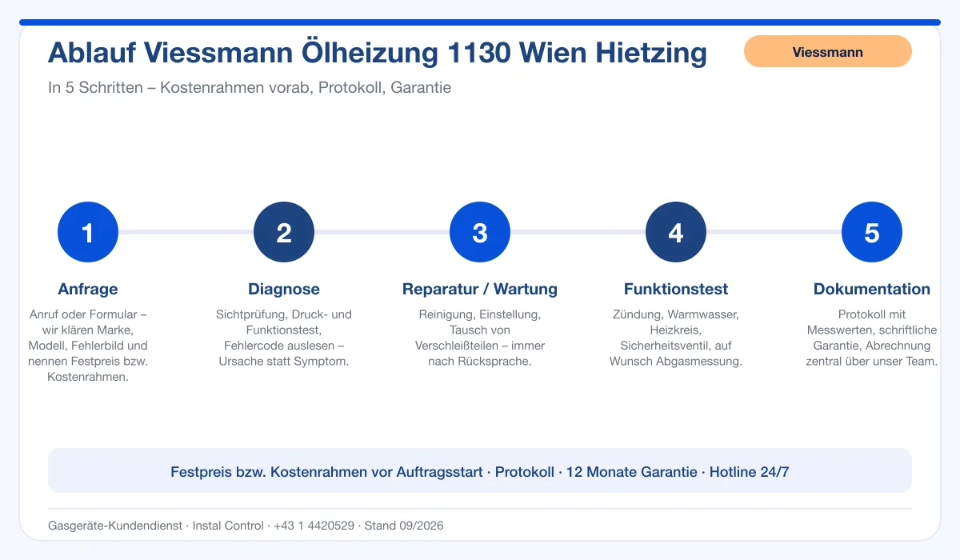Click the step 5 circle icon
Screen dimensions: 960x560
point(872,232)
